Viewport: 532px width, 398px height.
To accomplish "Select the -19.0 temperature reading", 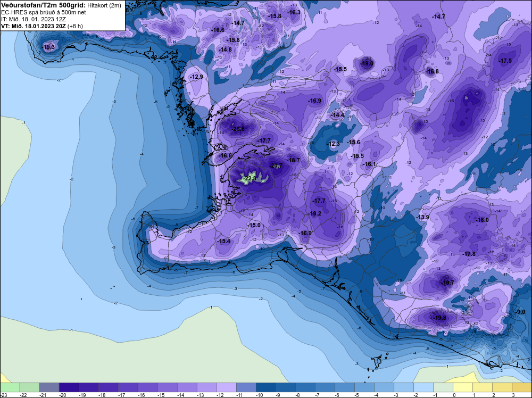I will pyautogui.click(x=367, y=63).
